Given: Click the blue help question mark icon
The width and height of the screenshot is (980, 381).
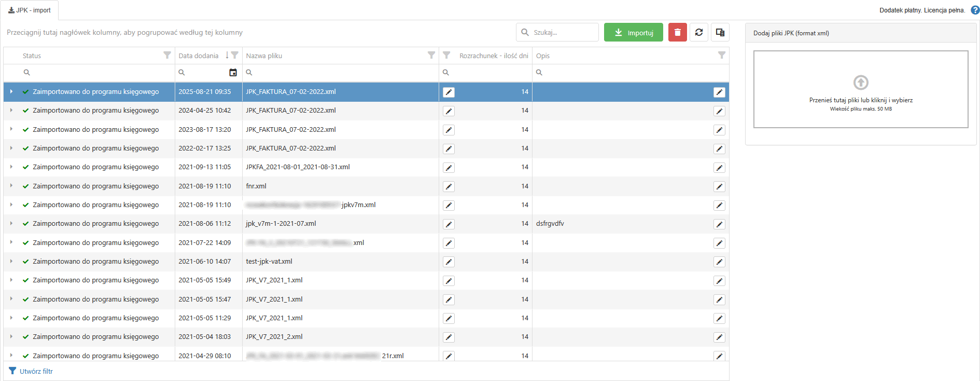Looking at the screenshot, I should [x=975, y=10].
